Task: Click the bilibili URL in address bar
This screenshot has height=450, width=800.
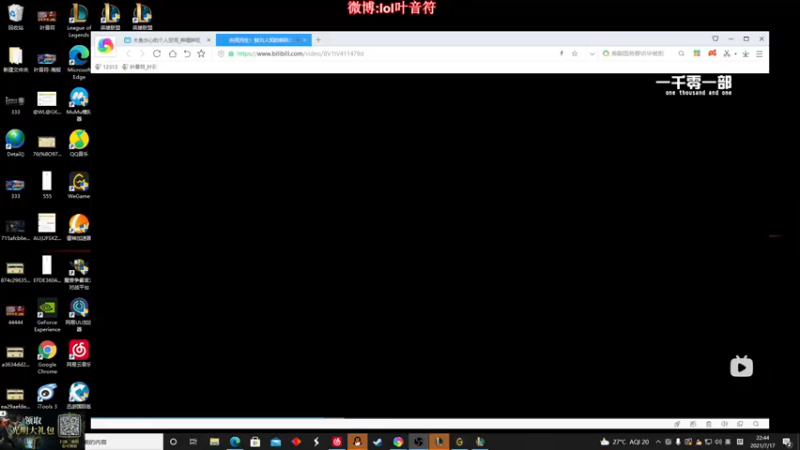Action: pos(300,54)
